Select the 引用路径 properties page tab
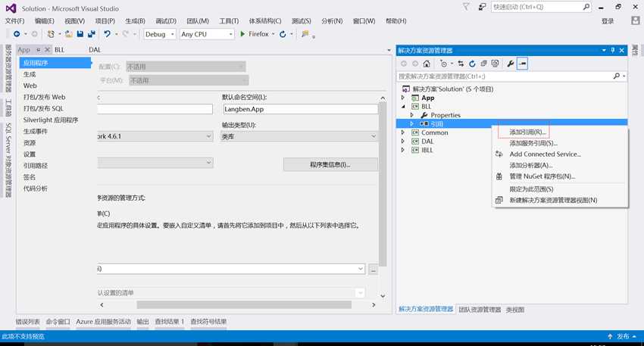644x346 pixels. coord(36,166)
